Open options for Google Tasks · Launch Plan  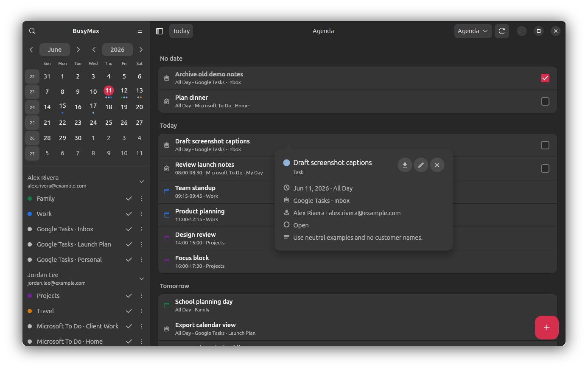142,244
